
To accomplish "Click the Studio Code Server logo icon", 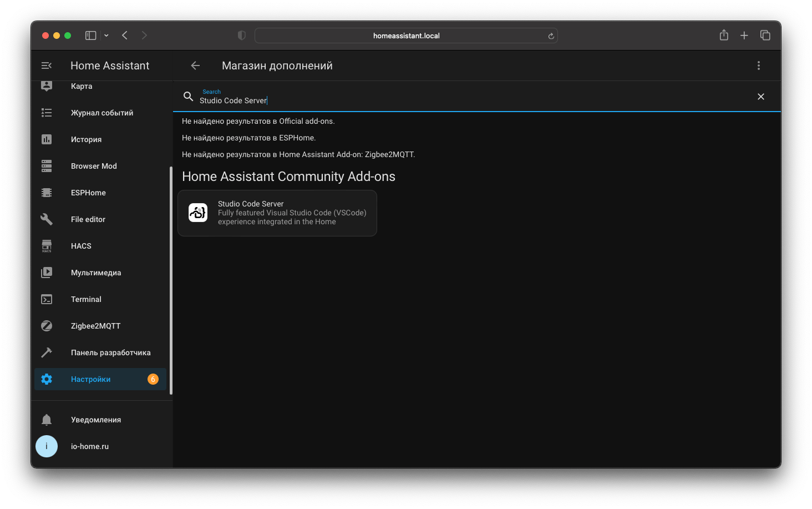I will point(198,213).
